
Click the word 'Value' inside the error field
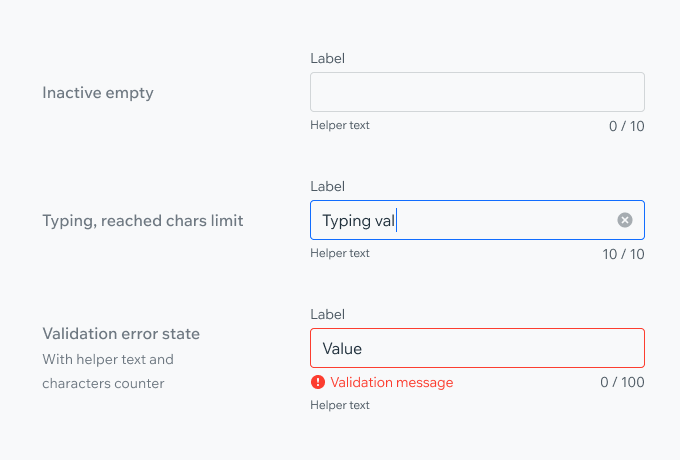[342, 349]
